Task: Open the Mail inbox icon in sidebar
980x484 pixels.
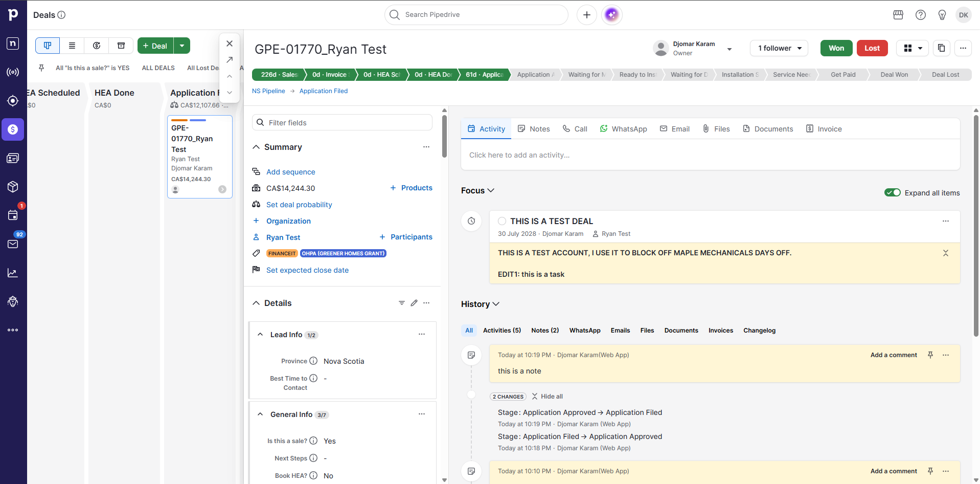Action: click(13, 244)
